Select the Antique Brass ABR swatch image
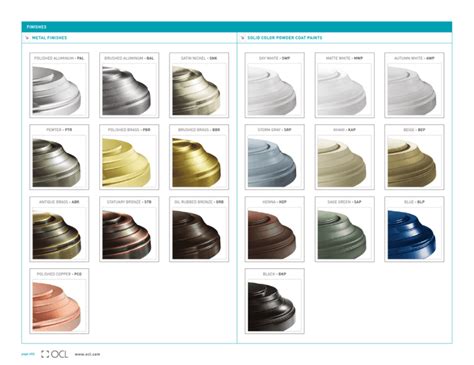Screen dimensions: 474x365 point(57,235)
